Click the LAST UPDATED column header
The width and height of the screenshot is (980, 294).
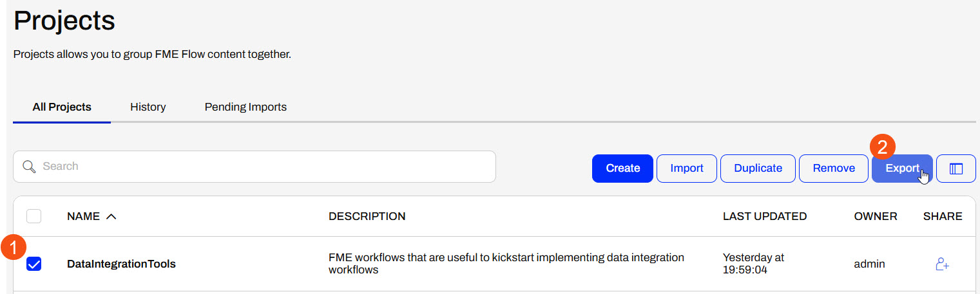765,216
